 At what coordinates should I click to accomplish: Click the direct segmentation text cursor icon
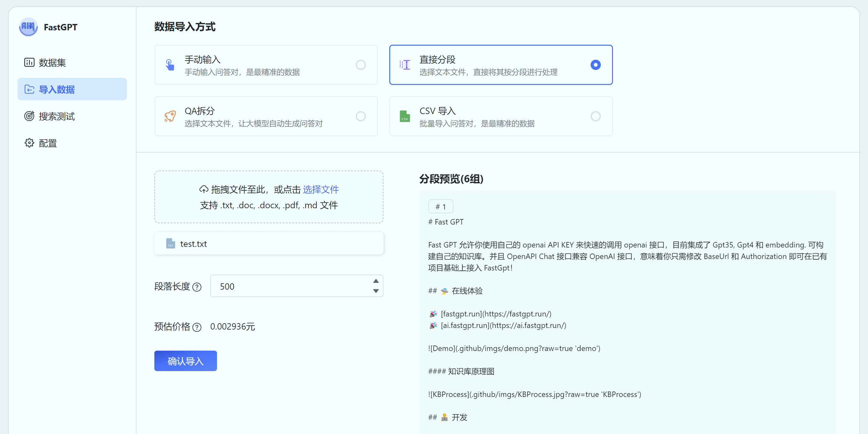click(x=405, y=65)
